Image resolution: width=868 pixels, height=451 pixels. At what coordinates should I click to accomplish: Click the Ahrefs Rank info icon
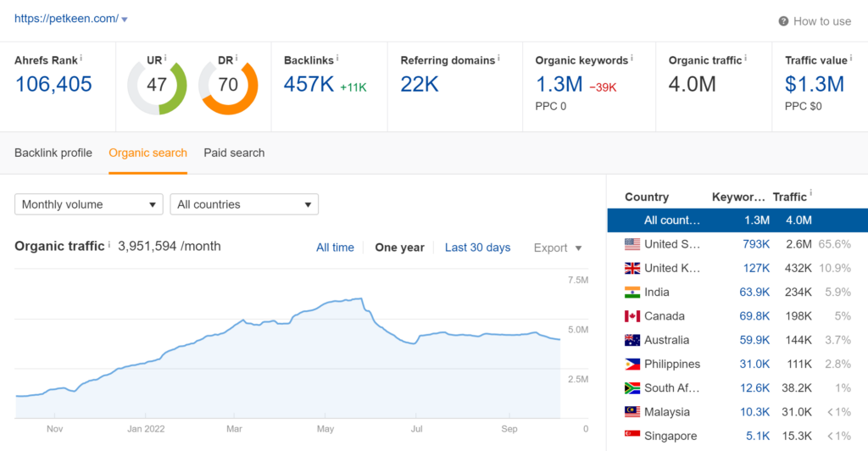pyautogui.click(x=81, y=58)
